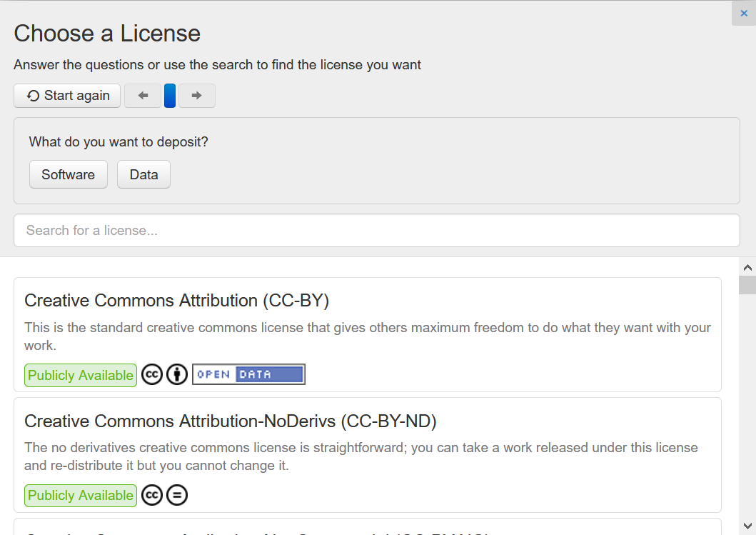Click the CC icon under CC-BY license

point(152,374)
